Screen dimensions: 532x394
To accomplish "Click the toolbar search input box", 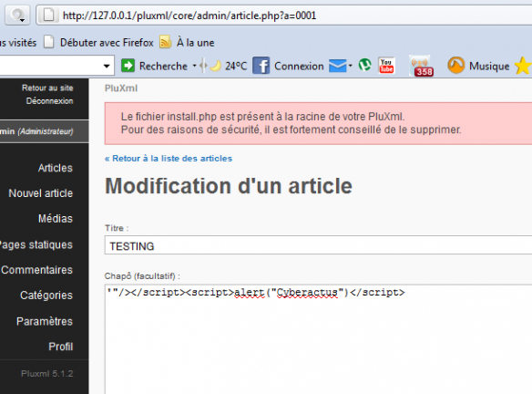I will point(50,66).
